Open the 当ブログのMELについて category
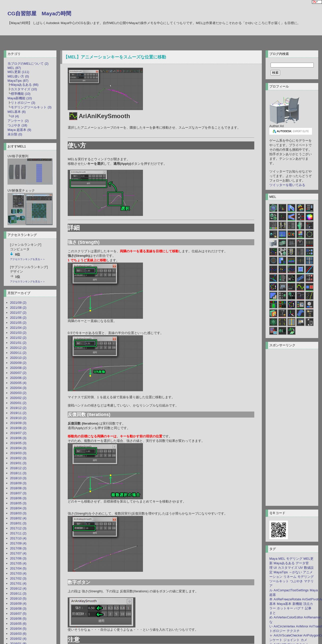 [28, 64]
